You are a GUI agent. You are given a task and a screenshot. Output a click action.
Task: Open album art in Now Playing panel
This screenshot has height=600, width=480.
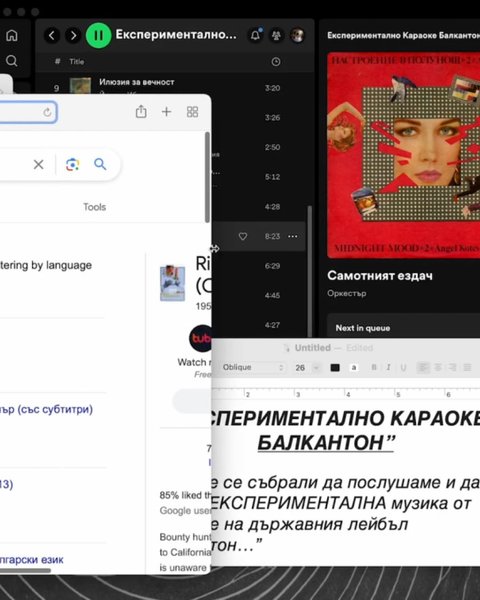pyautogui.click(x=403, y=155)
